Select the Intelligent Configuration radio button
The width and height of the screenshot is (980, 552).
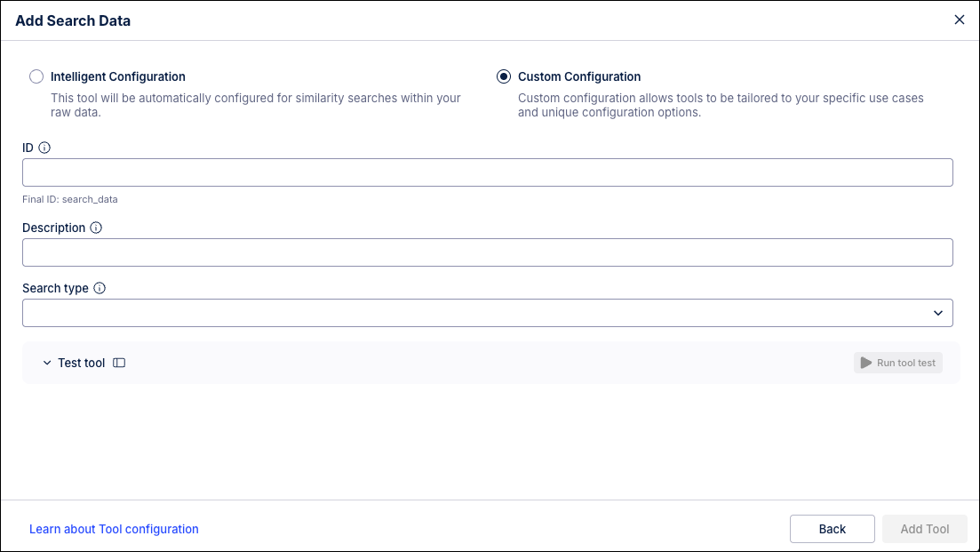pos(36,76)
